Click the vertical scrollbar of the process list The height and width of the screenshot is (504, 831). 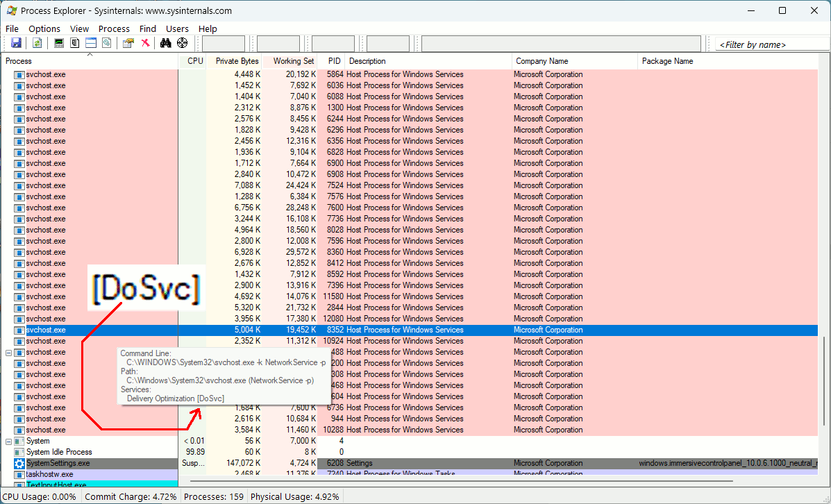pyautogui.click(x=824, y=380)
